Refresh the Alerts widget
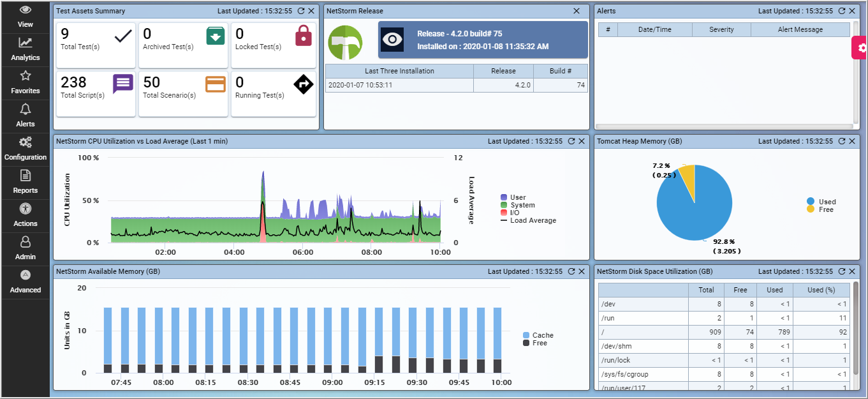868x399 pixels. [842, 11]
